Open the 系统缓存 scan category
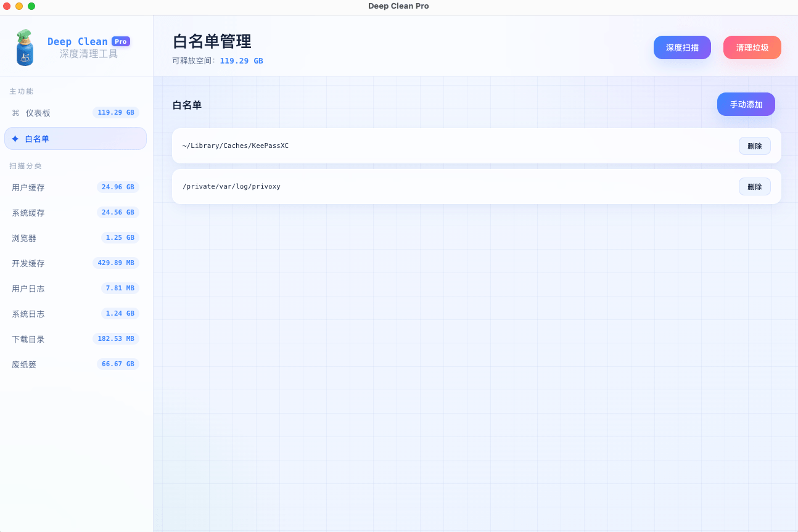Screen dimensions: 798x532 [75, 213]
